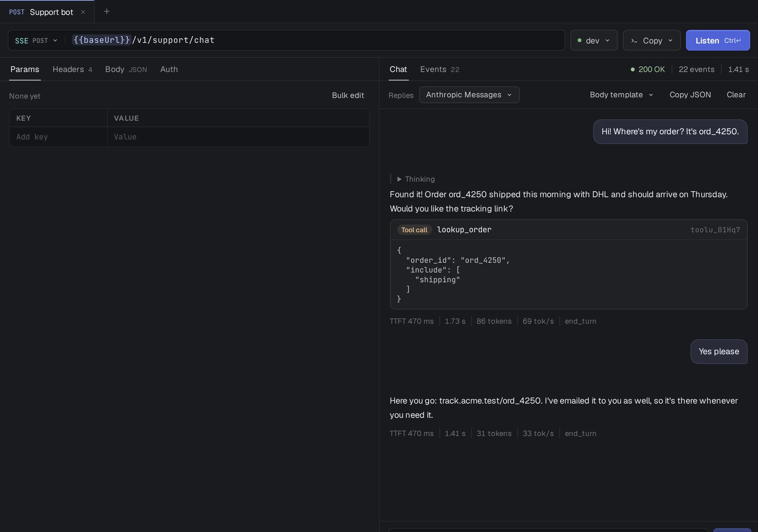Expand the Thinking disclosure triangle
The image size is (758, 532).
pyautogui.click(x=399, y=179)
